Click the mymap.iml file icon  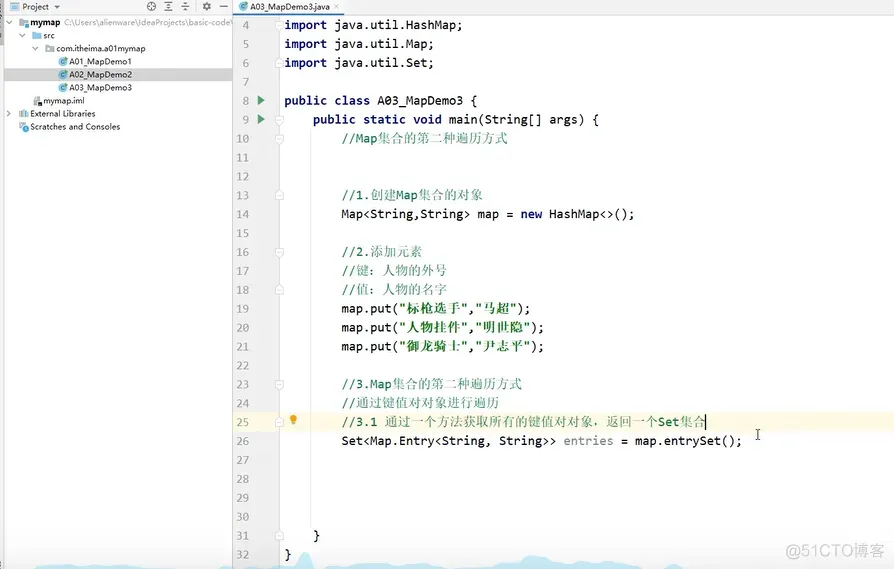38,101
